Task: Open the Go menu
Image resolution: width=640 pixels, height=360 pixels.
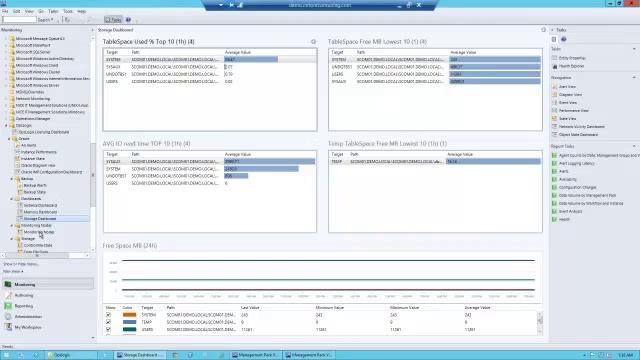Action: pos(41,11)
